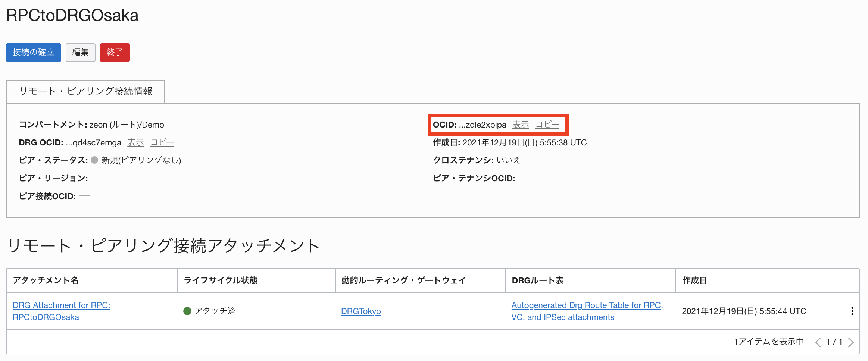Click the DRGルート表 column header

click(x=538, y=280)
